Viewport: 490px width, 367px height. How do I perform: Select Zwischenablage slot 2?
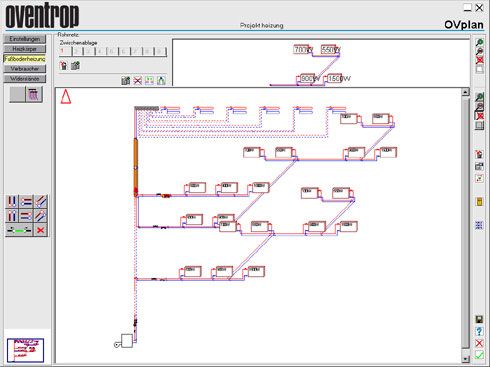(x=77, y=51)
